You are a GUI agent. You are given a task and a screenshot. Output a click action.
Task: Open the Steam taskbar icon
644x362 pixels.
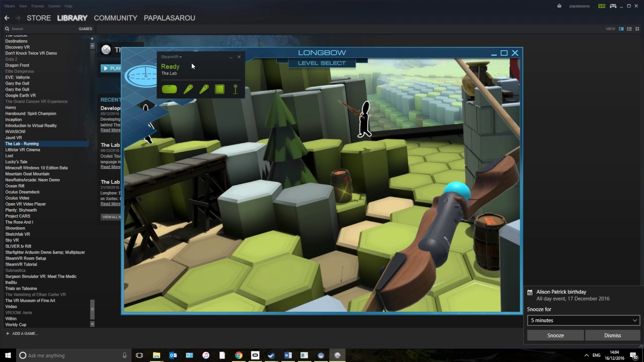coord(271,355)
